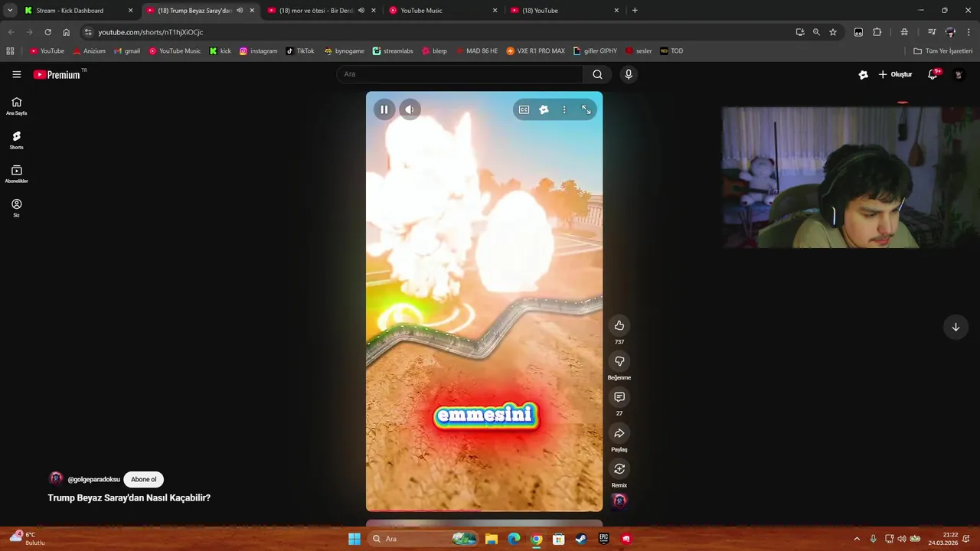Open the YouTube account avatar menu

point(958,74)
